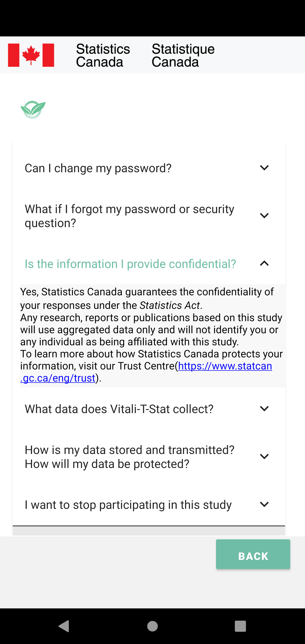This screenshot has width=305, height=644.
Task: Expand the 'Can I change my password?' item
Action: tap(98, 168)
